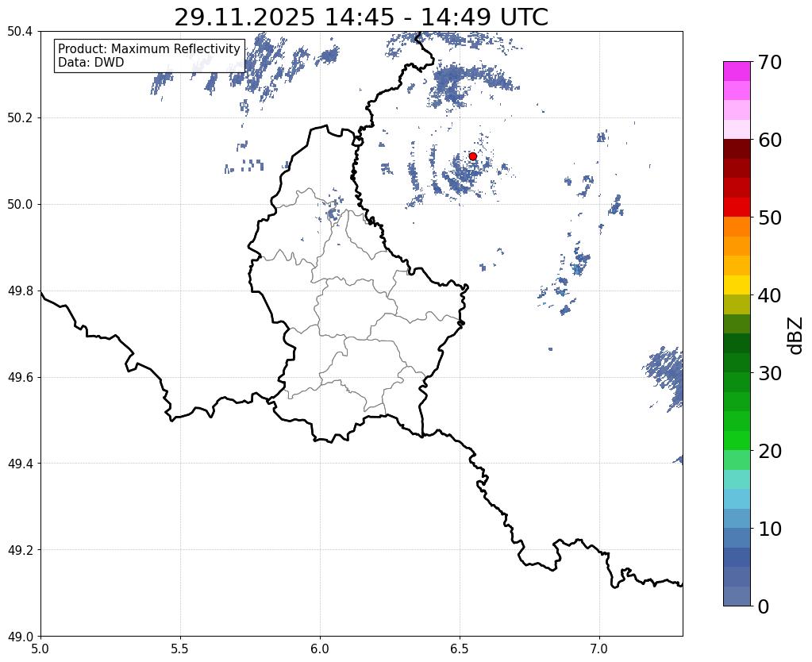This screenshot has height=662, width=812.
Task: Click the magenta top color band of colorbar
Action: 737,71
